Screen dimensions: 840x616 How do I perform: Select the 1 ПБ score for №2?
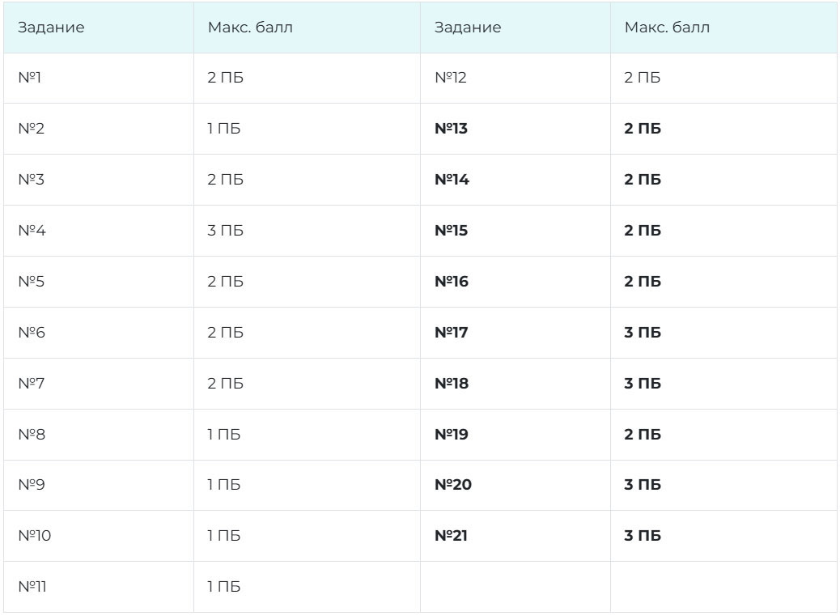224,129
